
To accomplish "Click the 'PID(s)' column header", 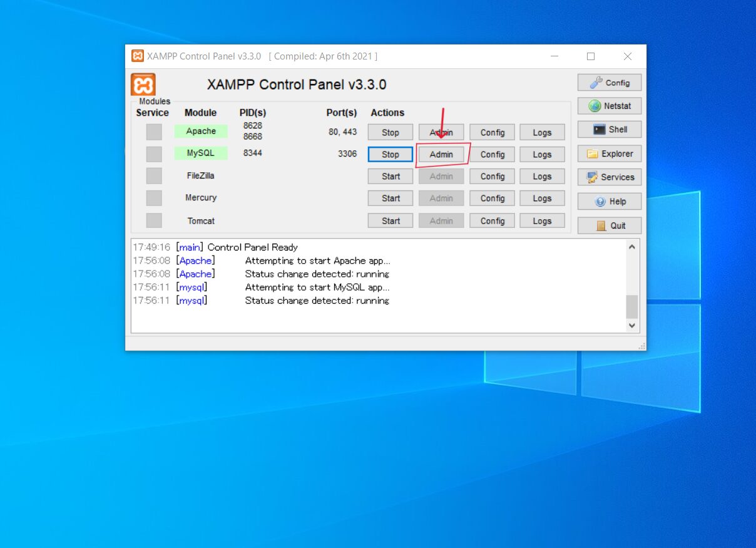I will pos(253,113).
